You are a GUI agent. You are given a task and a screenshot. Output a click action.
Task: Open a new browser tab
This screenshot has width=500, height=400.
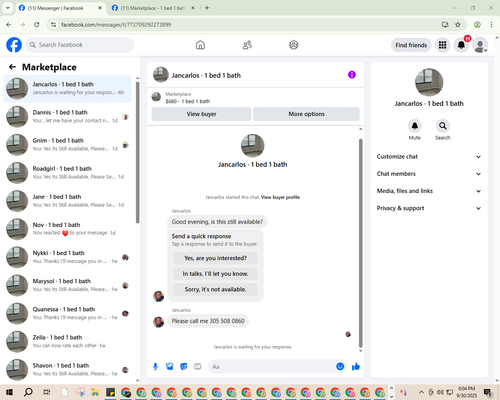tap(207, 8)
